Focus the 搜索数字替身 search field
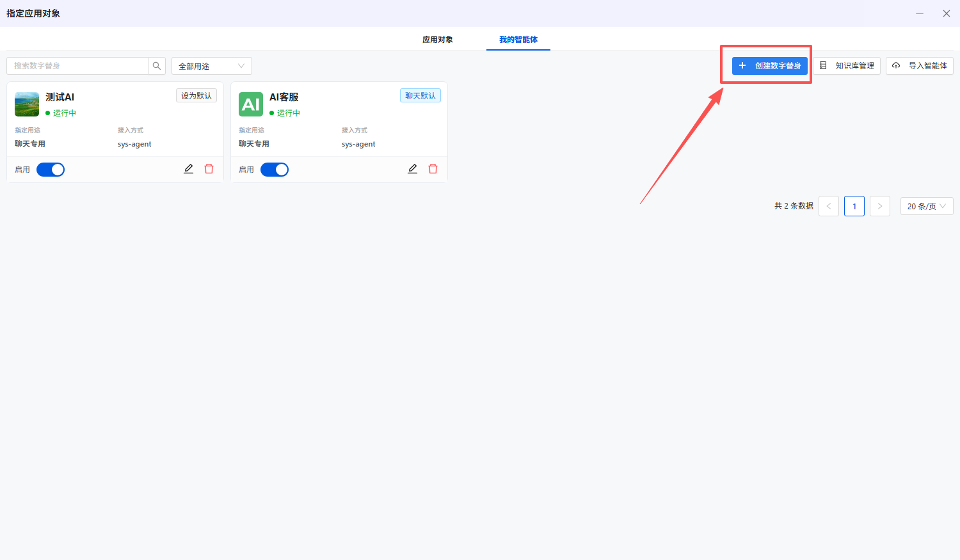Screen dimensions: 960x560 [x=77, y=66]
